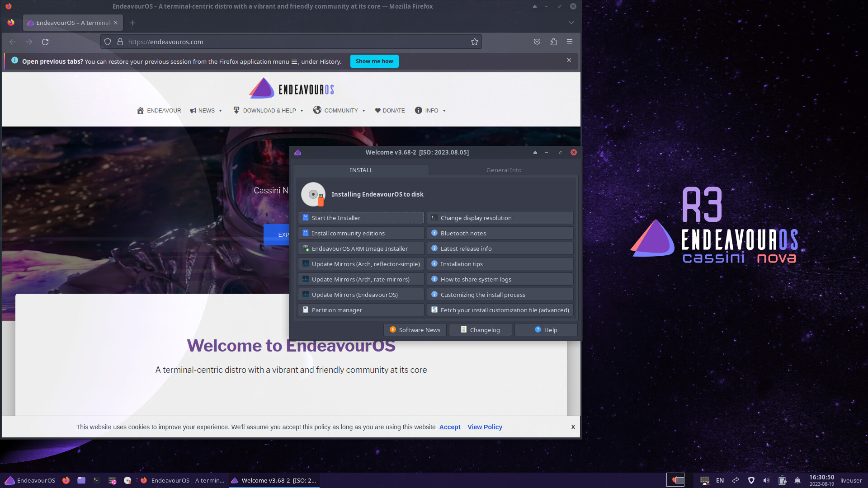This screenshot has width=868, height=488.
Task: Open the battery power tray icon
Action: [x=782, y=480]
